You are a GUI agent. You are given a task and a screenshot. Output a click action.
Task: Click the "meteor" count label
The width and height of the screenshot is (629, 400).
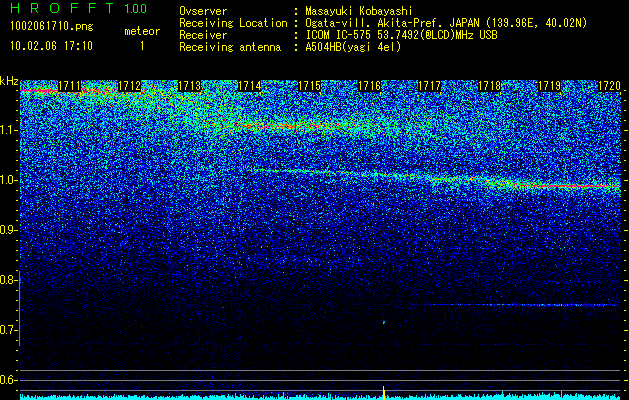point(142,31)
